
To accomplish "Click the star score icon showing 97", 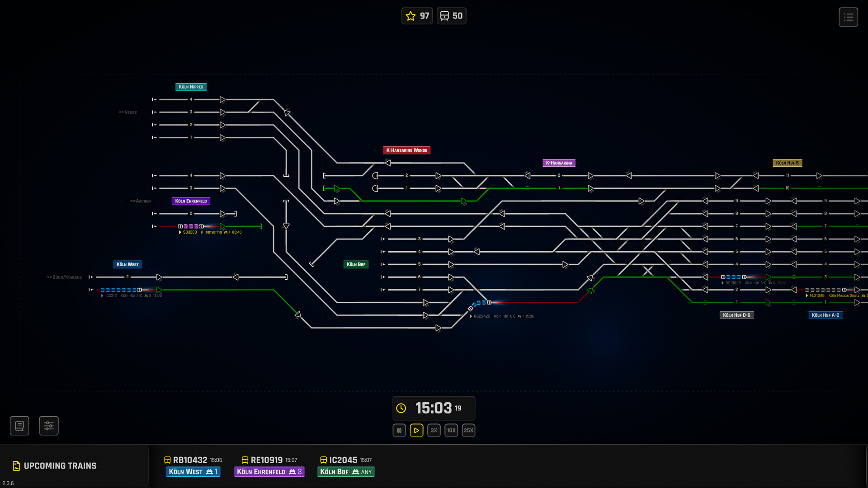I will [410, 16].
